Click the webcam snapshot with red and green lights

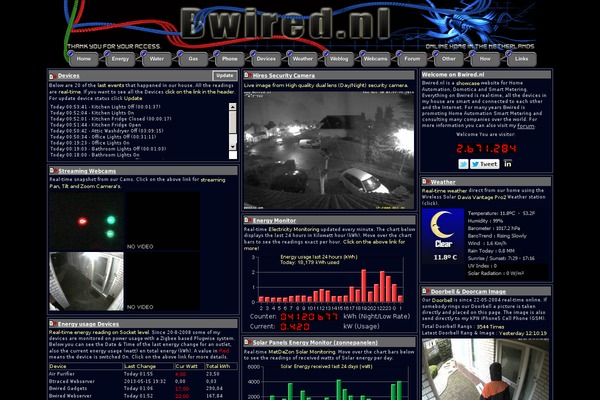point(86,221)
